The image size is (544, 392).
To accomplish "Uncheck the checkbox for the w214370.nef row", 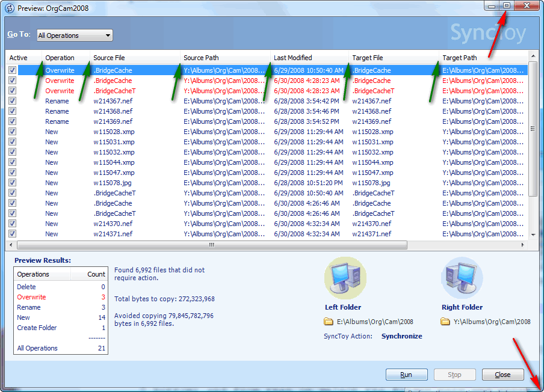I will pyautogui.click(x=13, y=224).
